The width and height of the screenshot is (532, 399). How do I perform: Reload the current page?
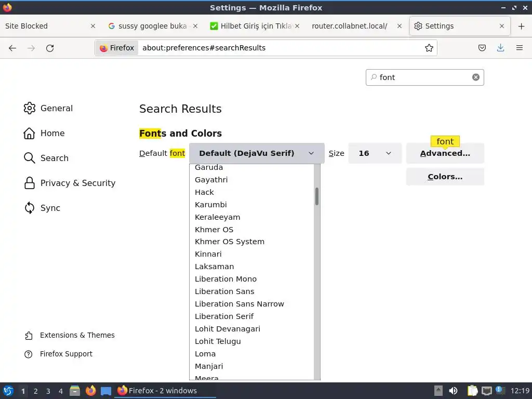tap(50, 48)
